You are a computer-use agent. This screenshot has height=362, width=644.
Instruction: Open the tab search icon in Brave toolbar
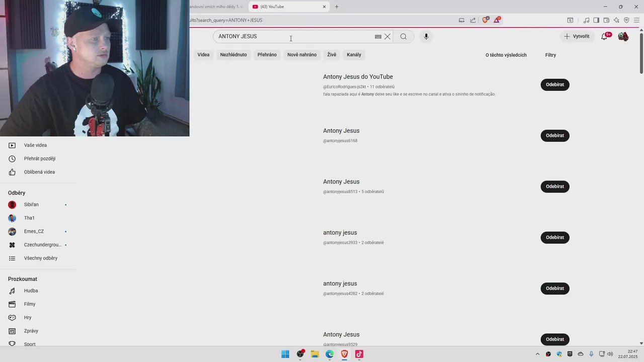click(570, 20)
